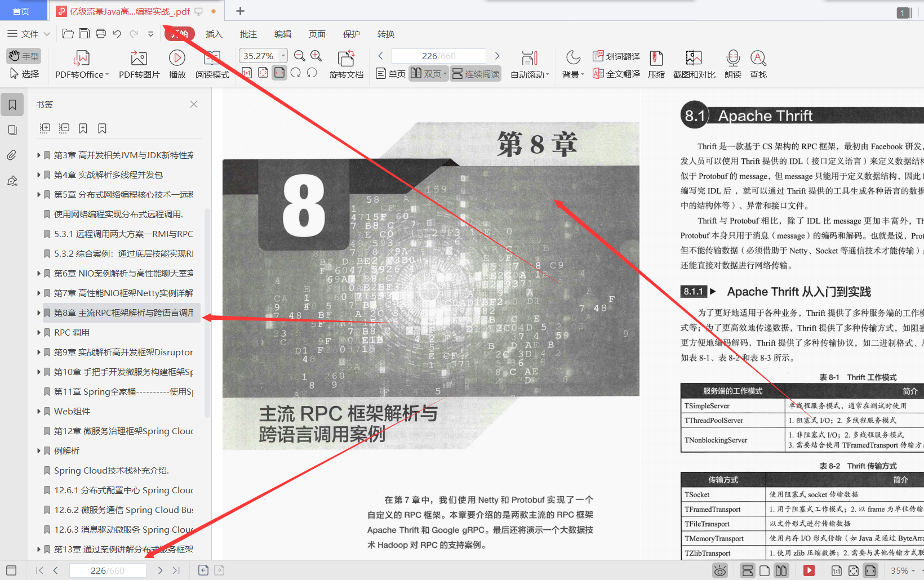This screenshot has width=924, height=580.
Task: Open the 查找 search tool
Action: [x=758, y=64]
